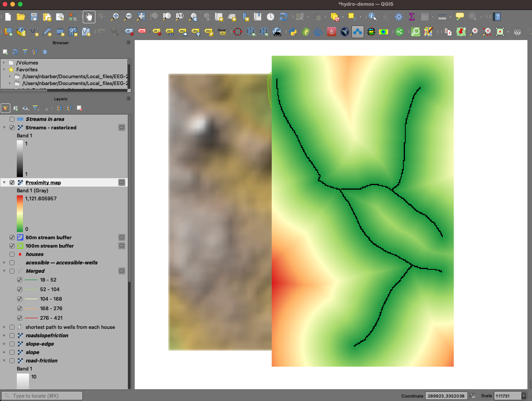
Task: Show the Statistical Summary panel
Action: [x=412, y=16]
